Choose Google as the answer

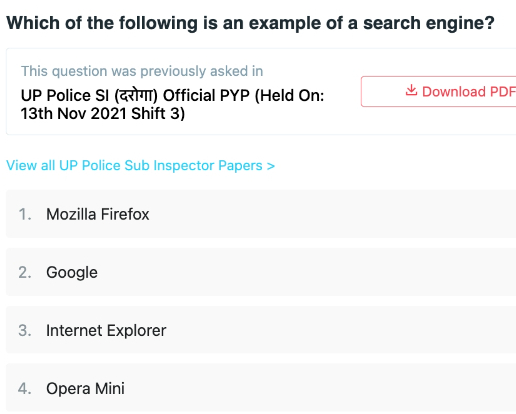pos(261,272)
